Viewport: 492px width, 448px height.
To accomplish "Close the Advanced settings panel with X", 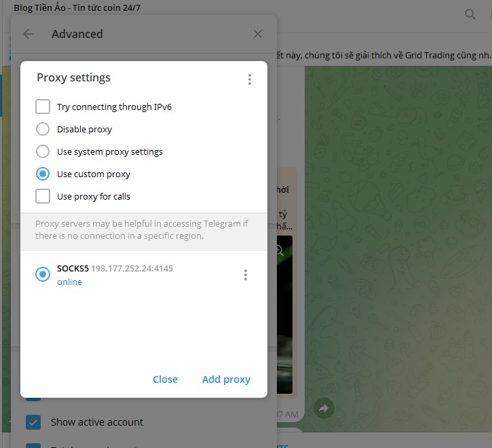I will click(x=258, y=34).
